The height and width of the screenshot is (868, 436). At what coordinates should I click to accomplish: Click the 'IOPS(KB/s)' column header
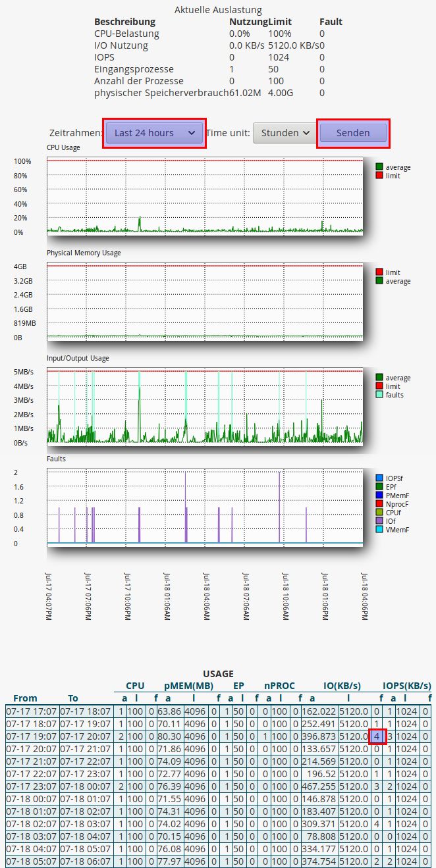tap(408, 686)
